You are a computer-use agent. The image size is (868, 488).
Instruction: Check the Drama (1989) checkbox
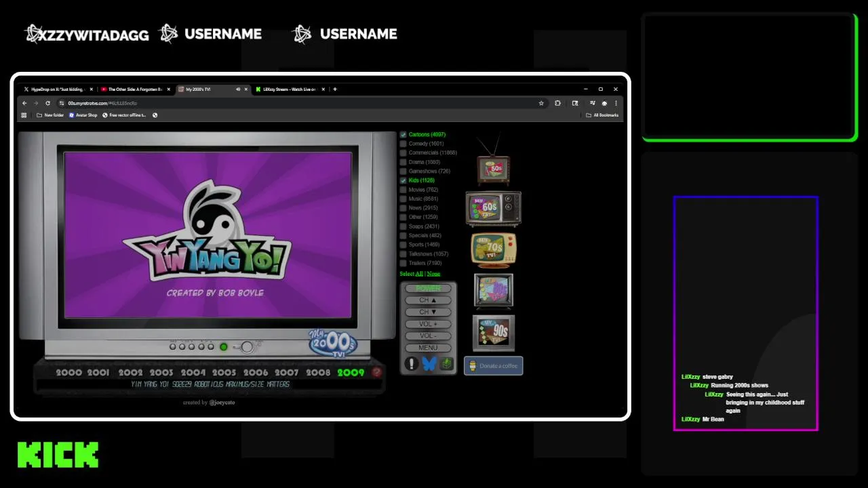tap(403, 162)
